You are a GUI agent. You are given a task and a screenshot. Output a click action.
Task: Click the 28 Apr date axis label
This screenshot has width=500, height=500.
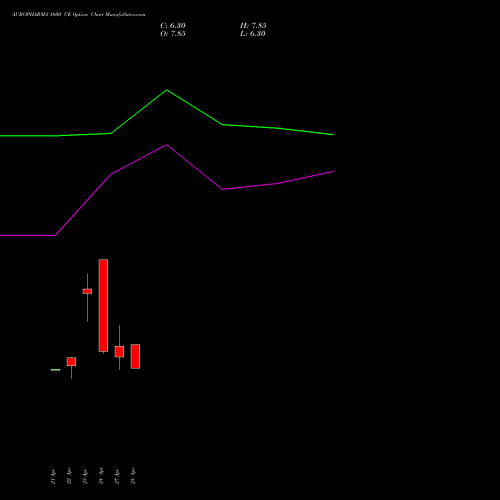point(133,476)
